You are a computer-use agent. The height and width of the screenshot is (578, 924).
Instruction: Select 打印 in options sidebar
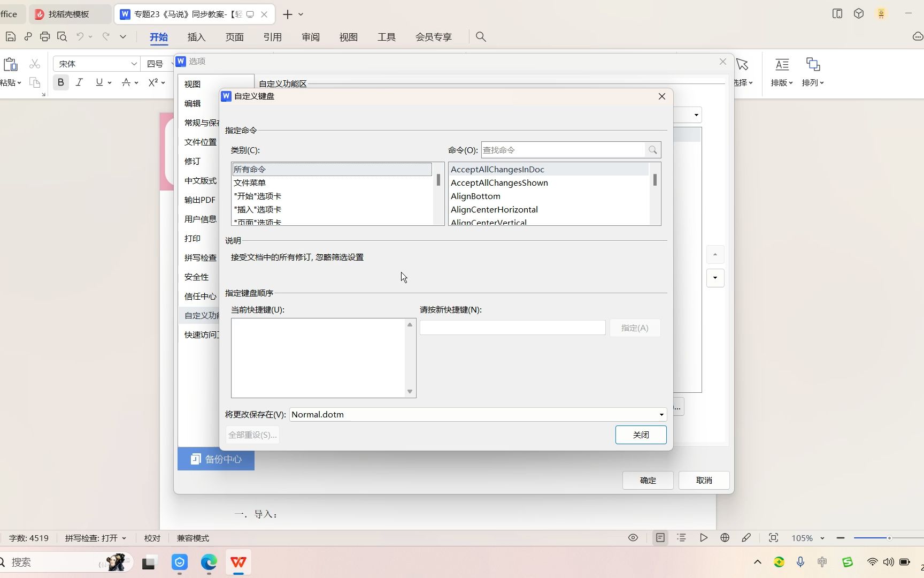click(x=192, y=239)
